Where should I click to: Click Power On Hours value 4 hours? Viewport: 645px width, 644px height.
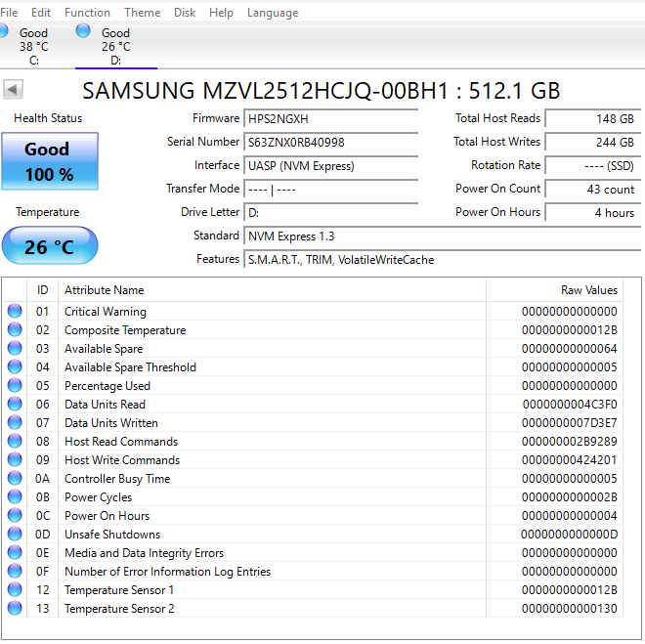click(x=593, y=213)
